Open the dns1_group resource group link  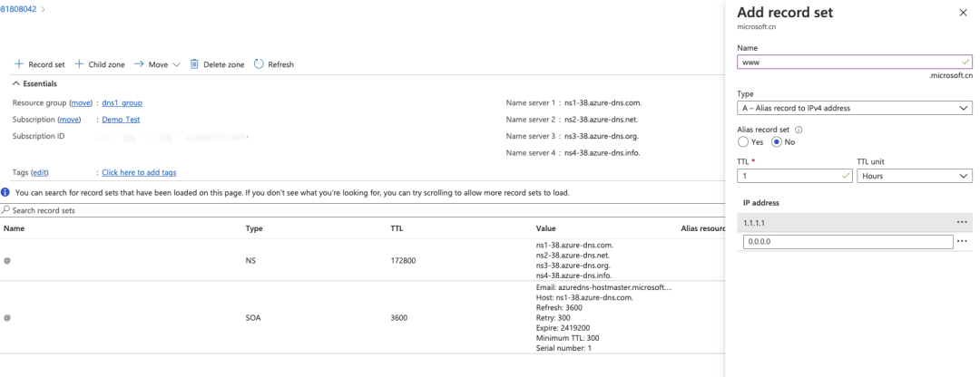pos(122,103)
